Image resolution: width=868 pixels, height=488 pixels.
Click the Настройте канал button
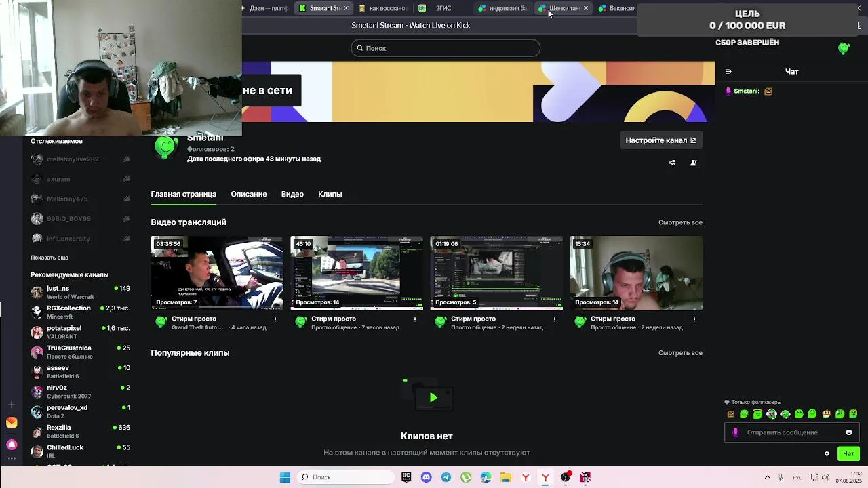pos(660,140)
